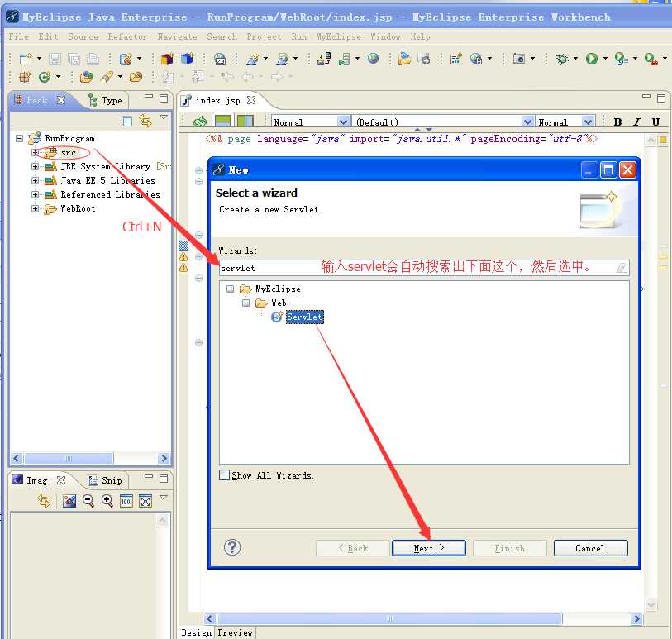672x639 pixels.
Task: Maximize the Package Explorer panel
Action: (x=164, y=98)
